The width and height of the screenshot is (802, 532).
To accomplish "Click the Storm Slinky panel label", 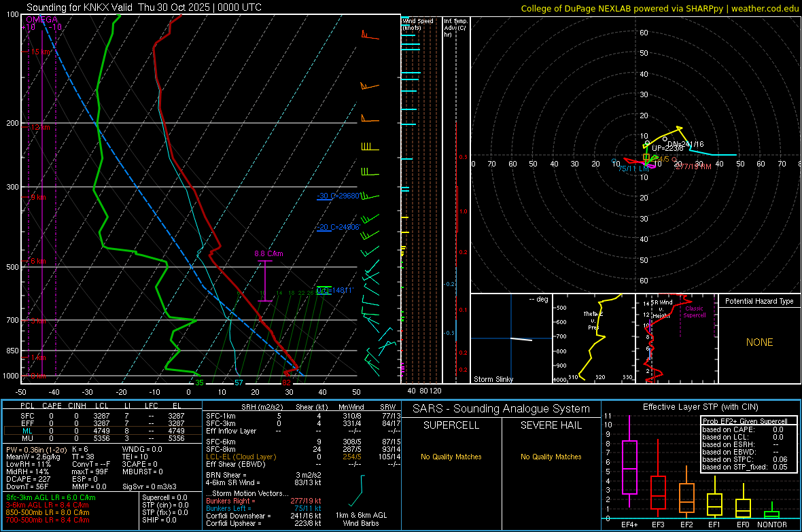I will tap(493, 379).
